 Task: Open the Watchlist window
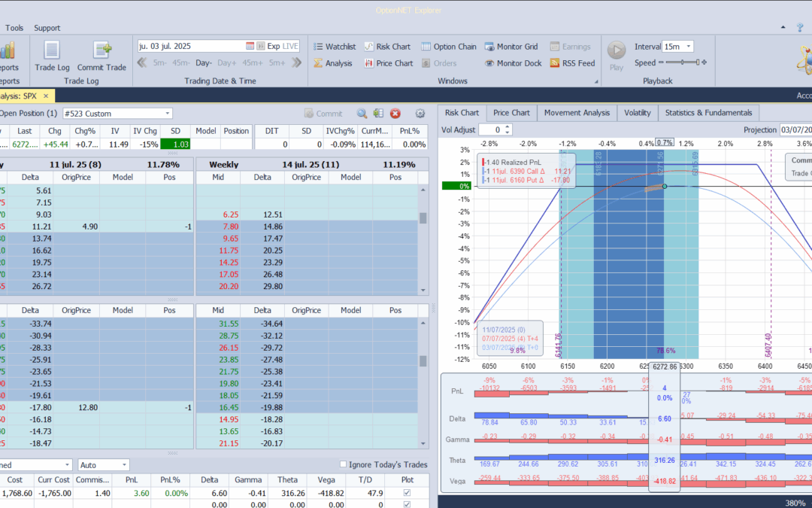pyautogui.click(x=335, y=47)
